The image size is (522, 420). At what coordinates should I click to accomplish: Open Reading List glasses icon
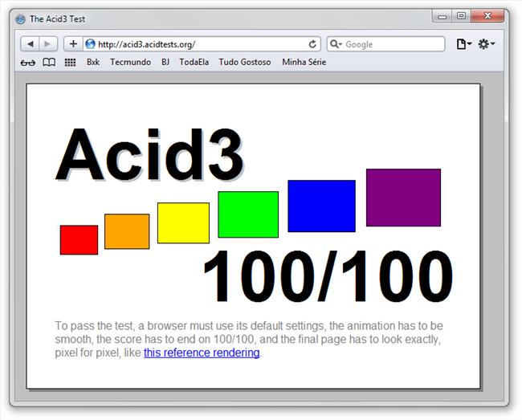(x=27, y=63)
